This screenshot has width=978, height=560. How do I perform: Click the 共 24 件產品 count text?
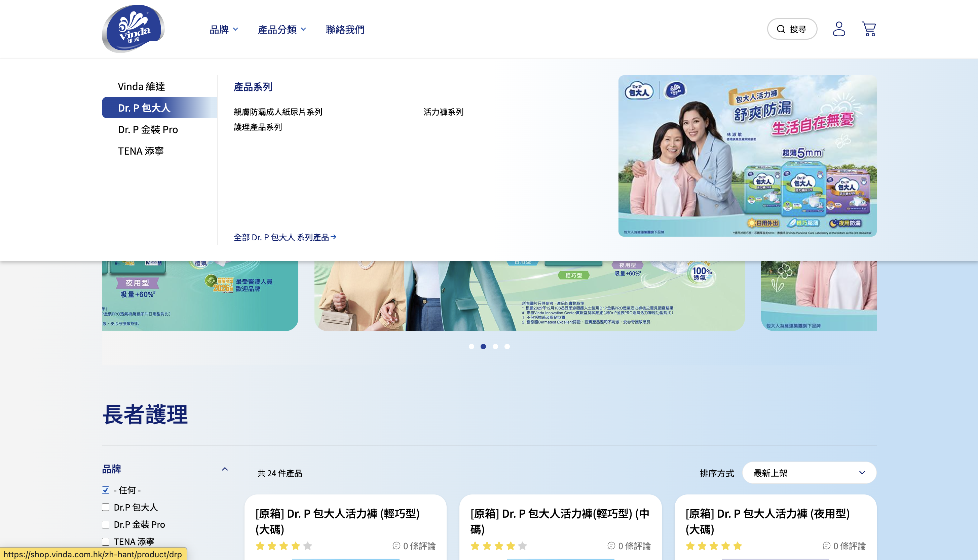coord(280,473)
